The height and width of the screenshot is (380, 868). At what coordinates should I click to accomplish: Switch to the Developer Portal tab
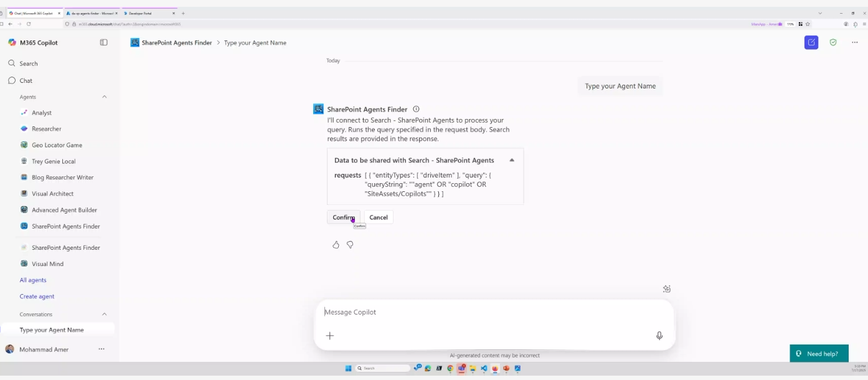[148, 13]
